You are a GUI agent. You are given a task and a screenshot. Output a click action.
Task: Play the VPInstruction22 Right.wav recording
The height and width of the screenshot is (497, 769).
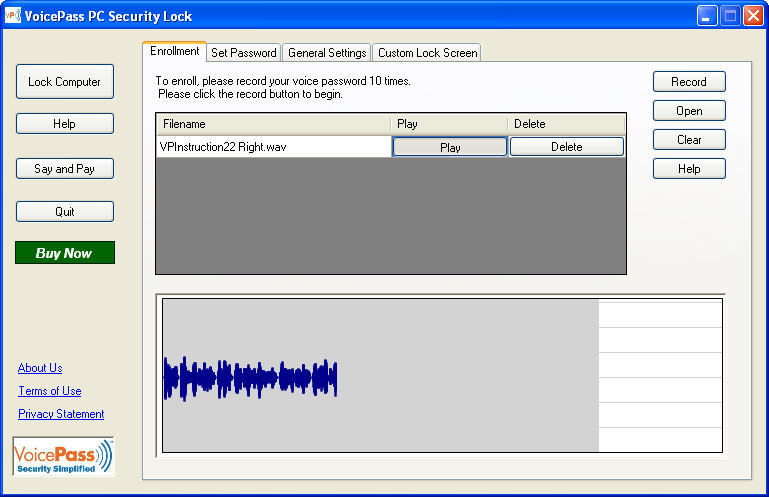coord(450,147)
